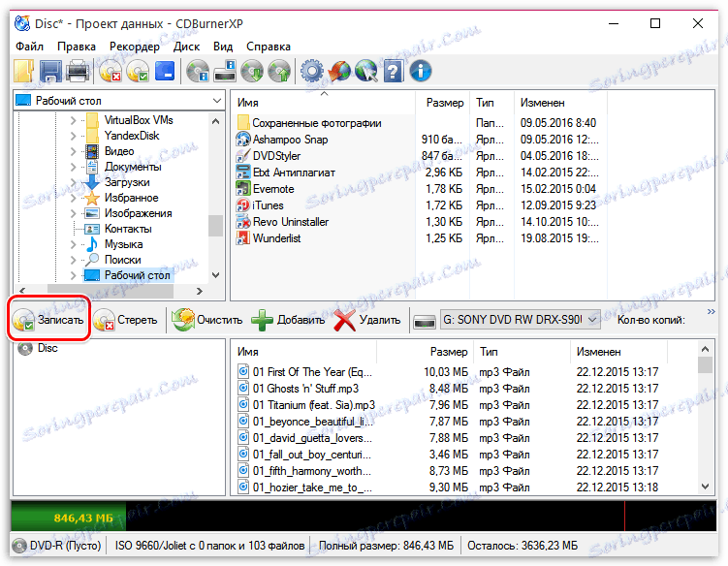Expand the Поиски tree node
The height and width of the screenshot is (566, 728).
(x=73, y=260)
